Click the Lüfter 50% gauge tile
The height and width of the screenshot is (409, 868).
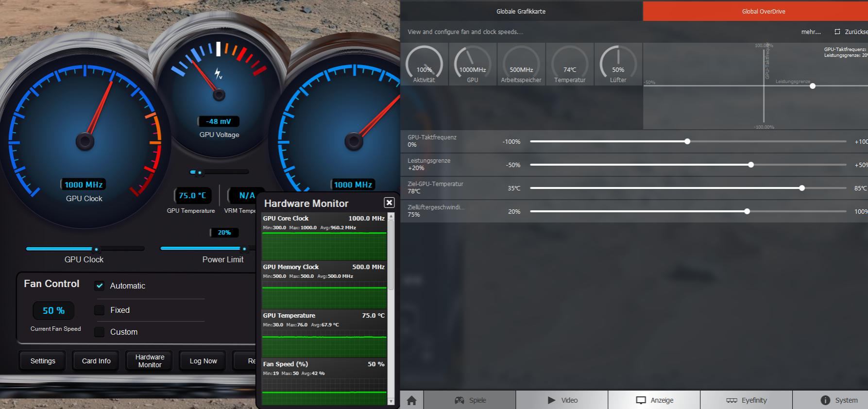[618, 64]
